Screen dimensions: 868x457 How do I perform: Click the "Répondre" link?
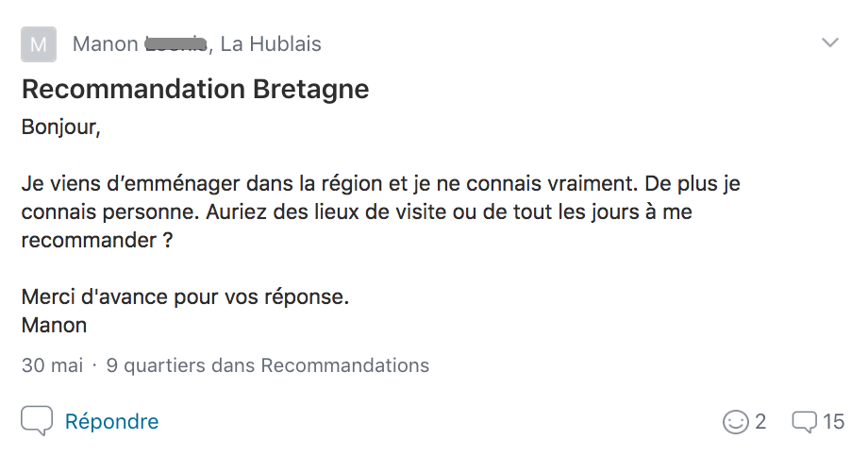click(x=112, y=421)
